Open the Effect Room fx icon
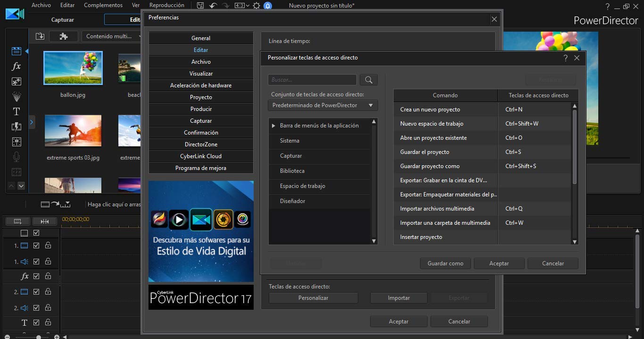 pos(17,66)
